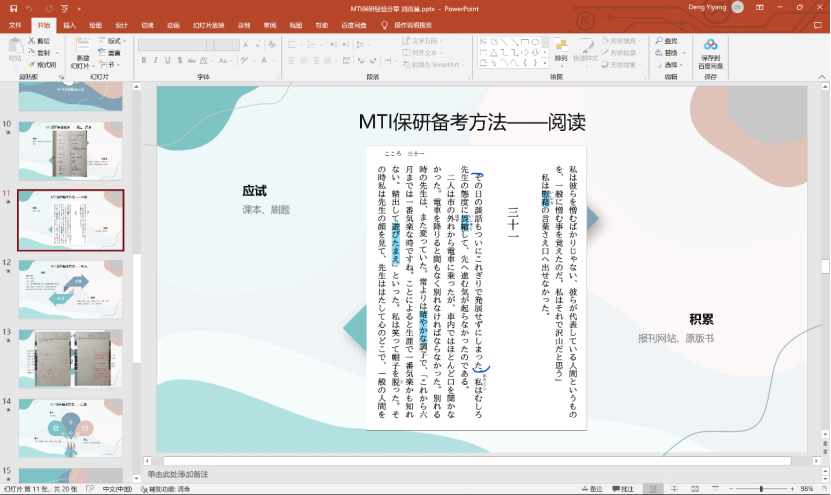Click the Find (查找) button
Screen dimensions: 831x495
(x=666, y=41)
